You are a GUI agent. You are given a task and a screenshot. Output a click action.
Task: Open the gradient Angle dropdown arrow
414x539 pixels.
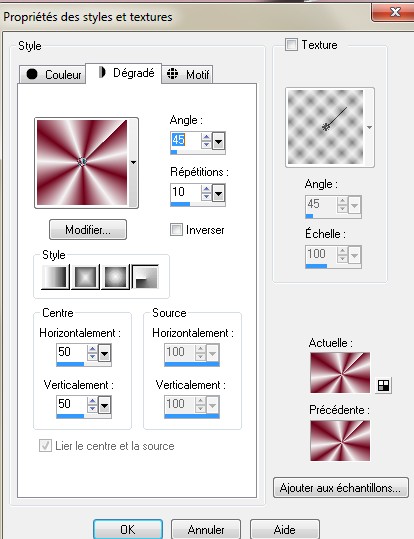[x=219, y=141]
